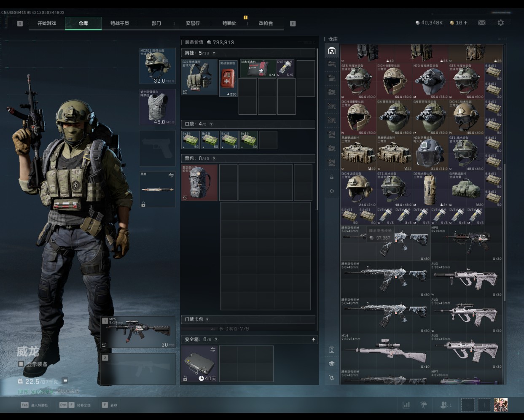The height and width of the screenshot is (420, 524).
Task: Click the help icon beside 口袋
Action: [211, 124]
